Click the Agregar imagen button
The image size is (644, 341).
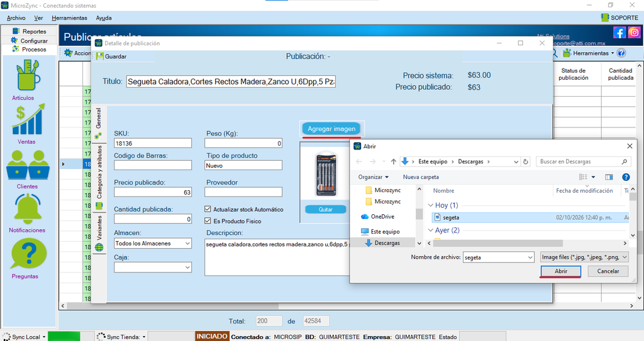point(331,129)
